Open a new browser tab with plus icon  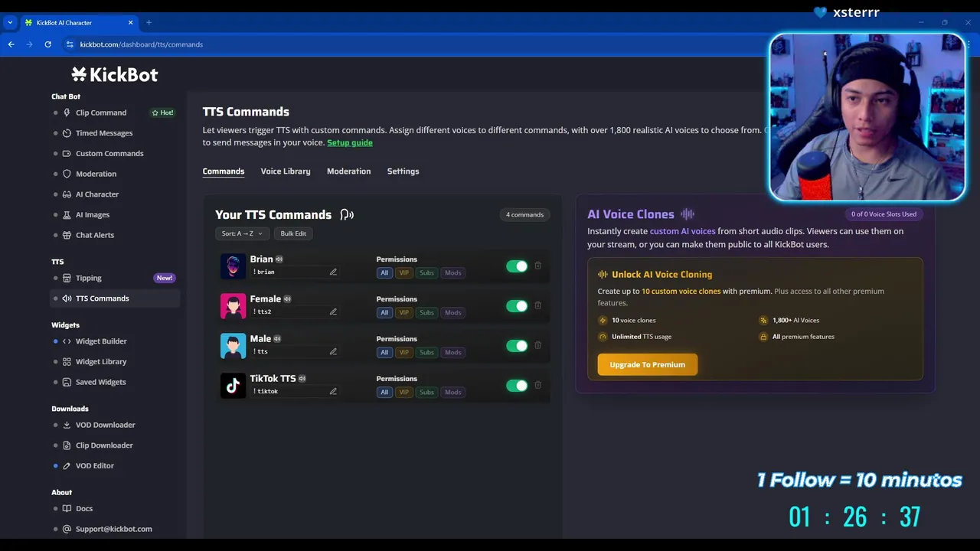coord(149,22)
